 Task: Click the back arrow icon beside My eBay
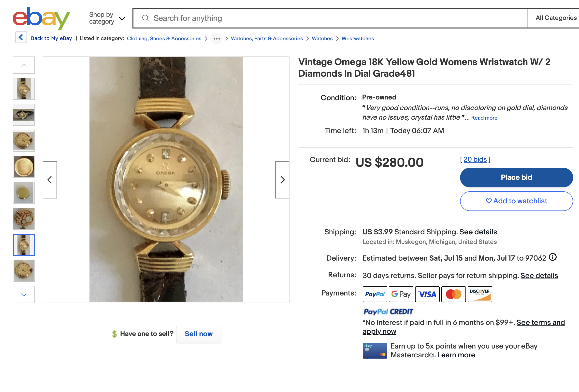click(x=21, y=38)
